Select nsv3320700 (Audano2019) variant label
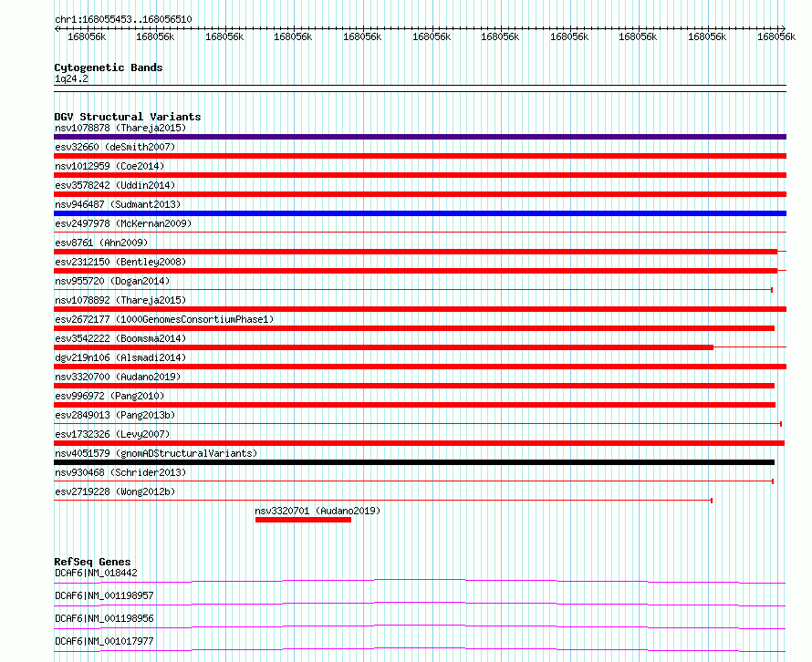This screenshot has height=662, width=812. (x=118, y=377)
